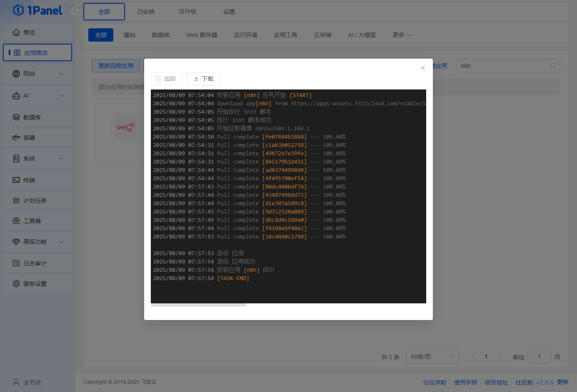Filter by AI / 大模型 category

coord(362,35)
